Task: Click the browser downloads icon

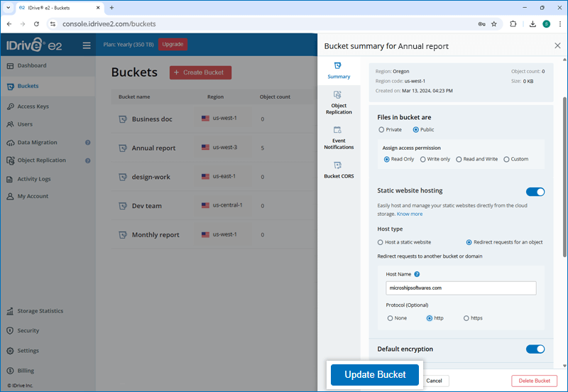Action: click(532, 23)
